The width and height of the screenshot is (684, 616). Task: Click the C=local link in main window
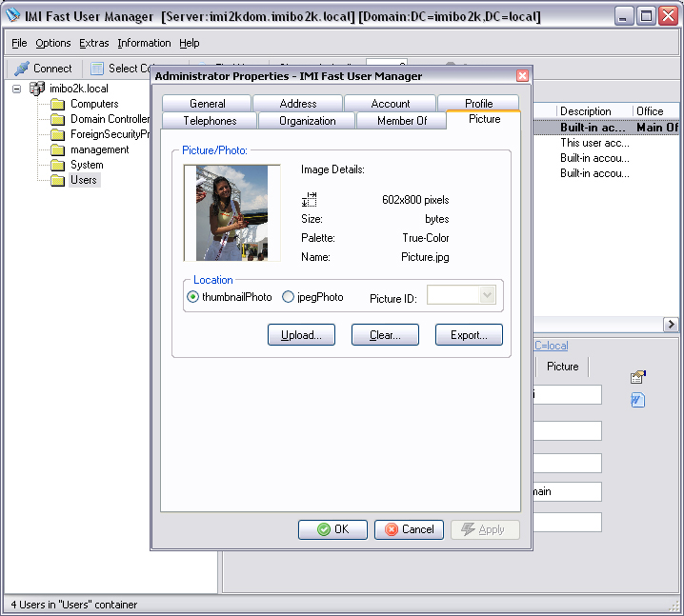[x=552, y=346]
